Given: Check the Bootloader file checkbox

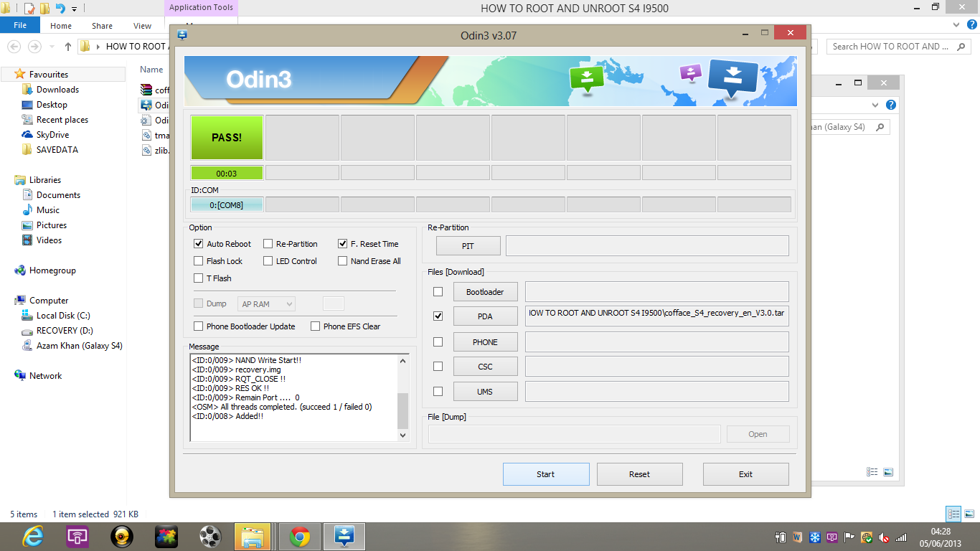Looking at the screenshot, I should coord(438,292).
